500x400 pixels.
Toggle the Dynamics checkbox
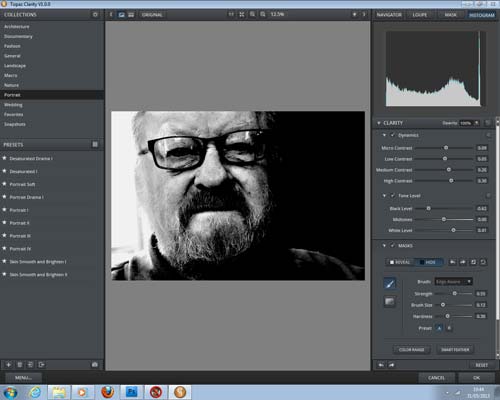pos(393,135)
